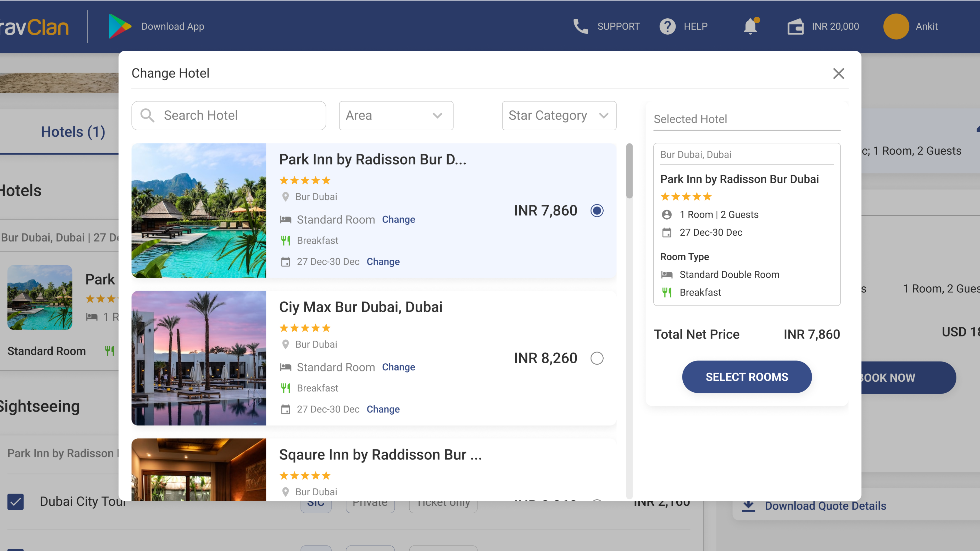This screenshot has width=980, height=551.
Task: Click the SELECT ROOMS button
Action: pyautogui.click(x=747, y=377)
